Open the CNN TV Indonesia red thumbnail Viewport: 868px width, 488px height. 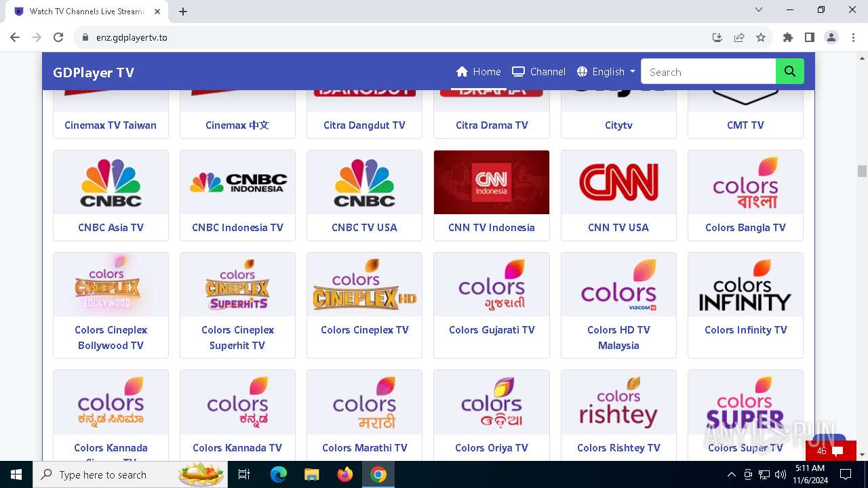(x=492, y=182)
